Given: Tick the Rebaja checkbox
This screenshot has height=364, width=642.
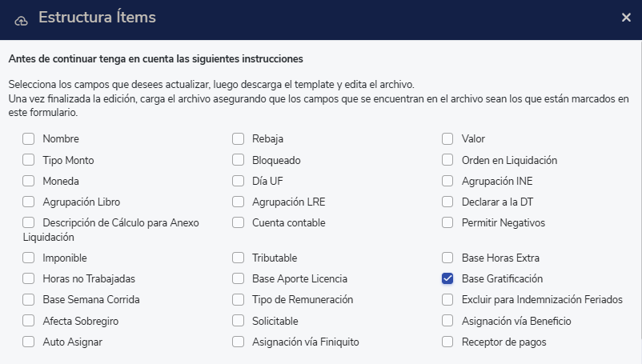Looking at the screenshot, I should click(x=239, y=138).
